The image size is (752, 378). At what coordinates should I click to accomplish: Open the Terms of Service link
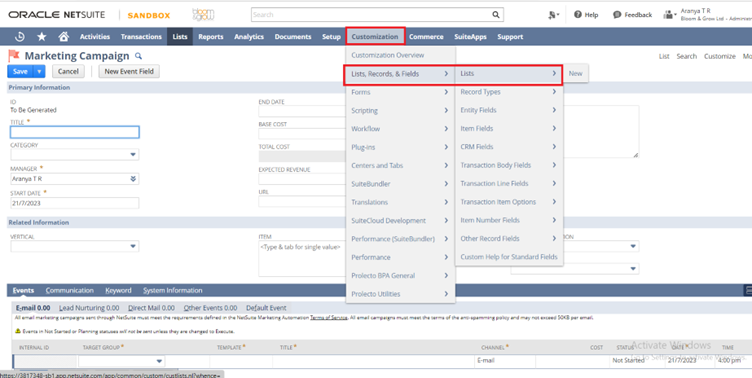click(329, 318)
